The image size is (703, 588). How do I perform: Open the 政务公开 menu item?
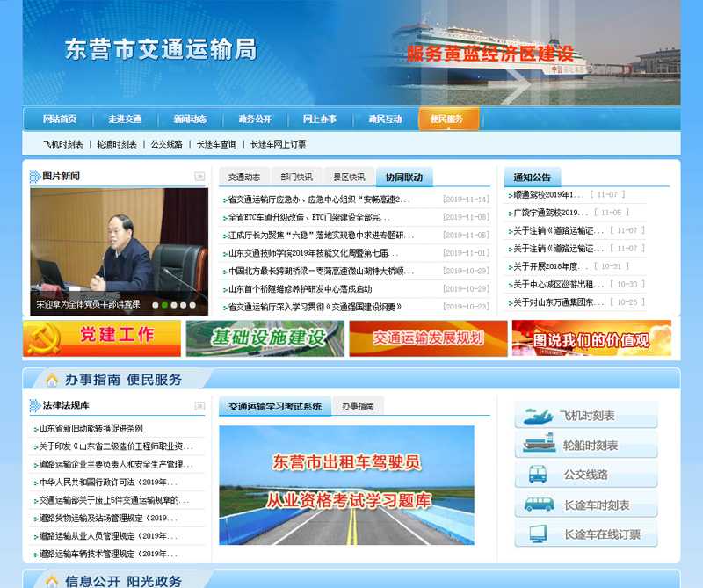point(255,119)
